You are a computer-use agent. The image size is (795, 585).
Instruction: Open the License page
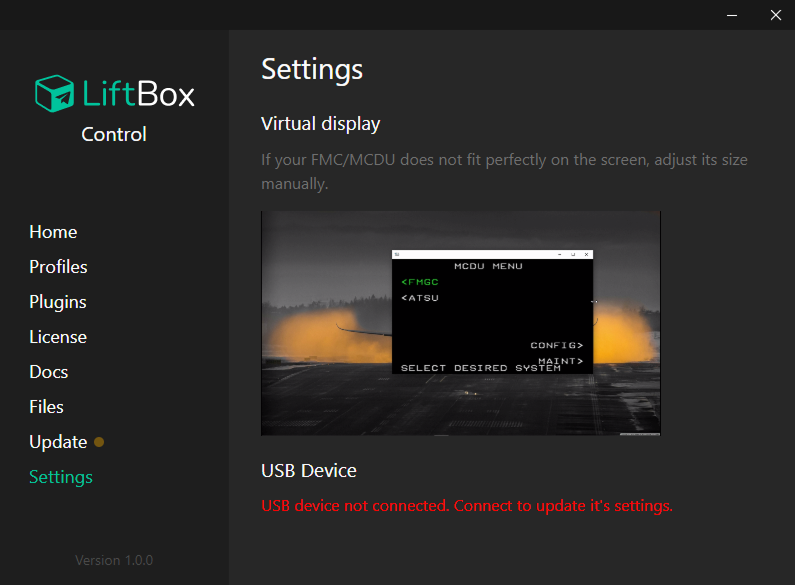58,337
